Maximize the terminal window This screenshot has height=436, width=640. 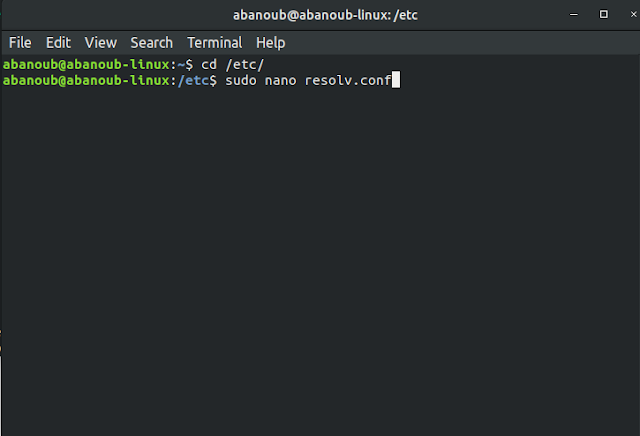[x=603, y=15]
